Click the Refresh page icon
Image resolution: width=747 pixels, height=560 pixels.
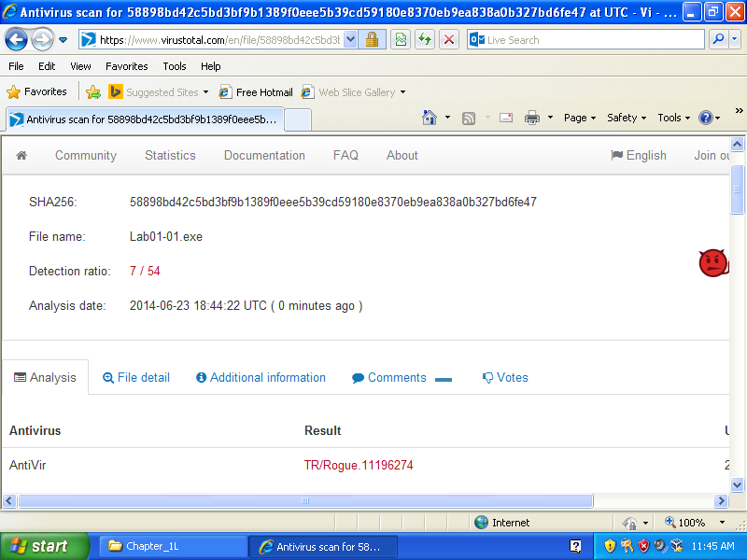(x=425, y=39)
